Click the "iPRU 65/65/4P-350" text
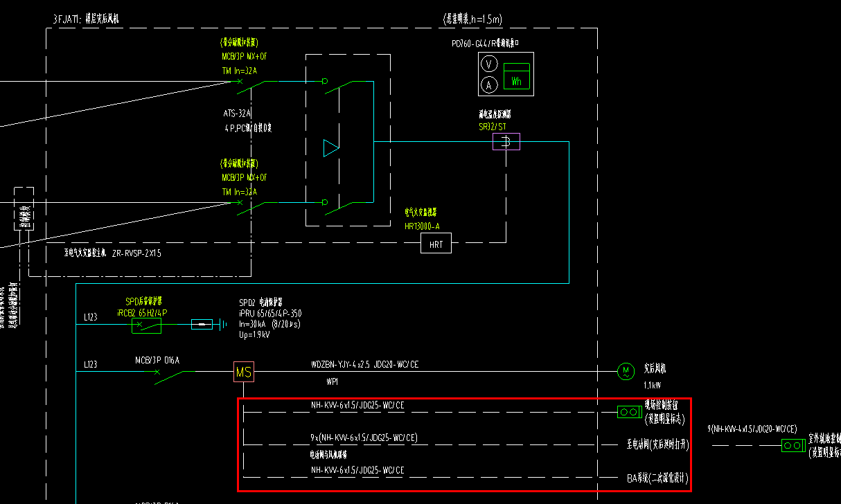The width and height of the screenshot is (841, 504). (270, 314)
